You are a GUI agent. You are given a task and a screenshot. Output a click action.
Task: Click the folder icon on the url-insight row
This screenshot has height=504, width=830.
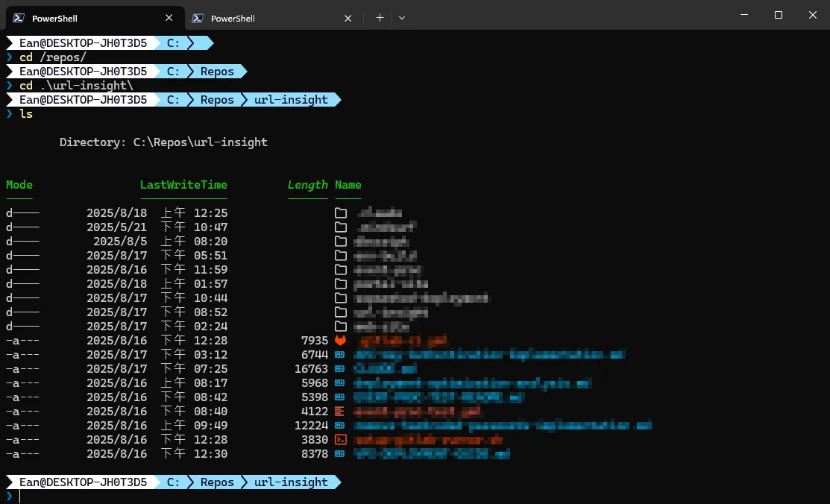[x=341, y=312]
